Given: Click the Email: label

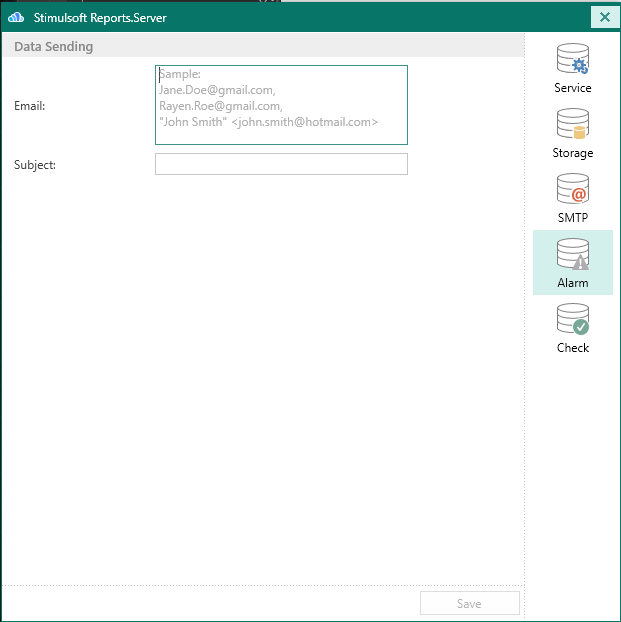Looking at the screenshot, I should click(29, 106).
